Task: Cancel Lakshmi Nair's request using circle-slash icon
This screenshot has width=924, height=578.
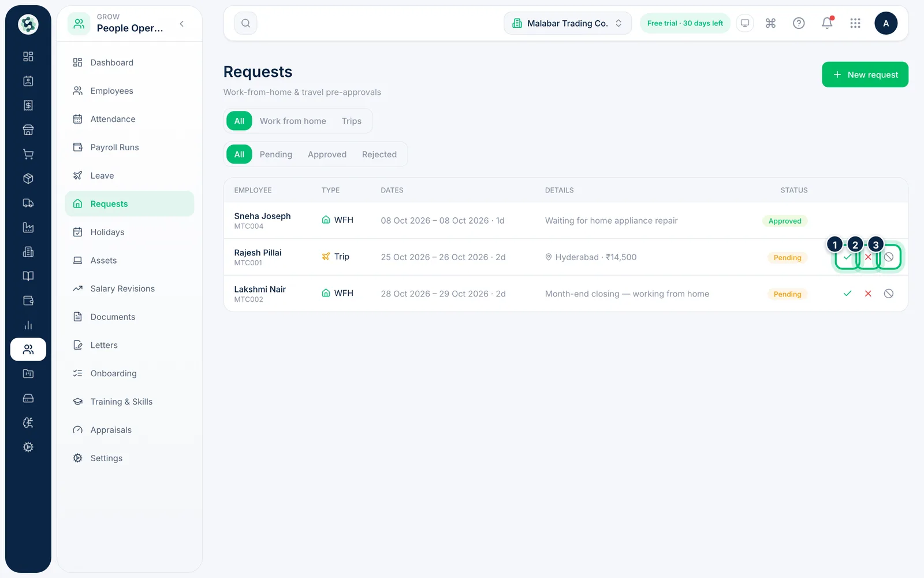Action: tap(889, 294)
